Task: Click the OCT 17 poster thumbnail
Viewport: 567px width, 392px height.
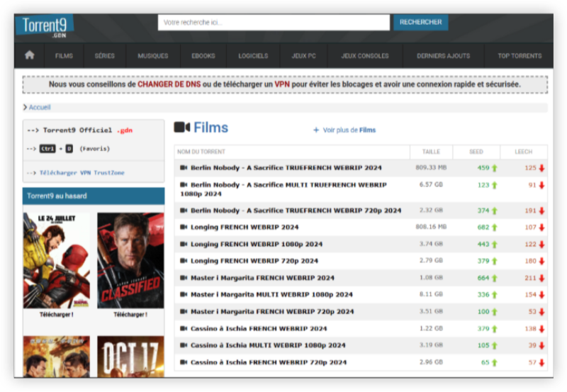Action: (x=130, y=357)
